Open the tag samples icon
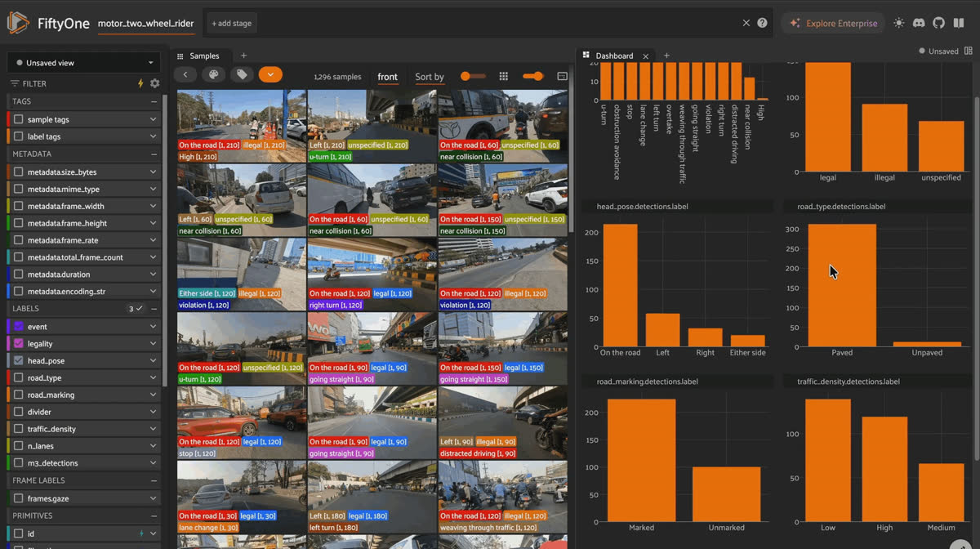This screenshot has height=549, width=980. tap(242, 74)
